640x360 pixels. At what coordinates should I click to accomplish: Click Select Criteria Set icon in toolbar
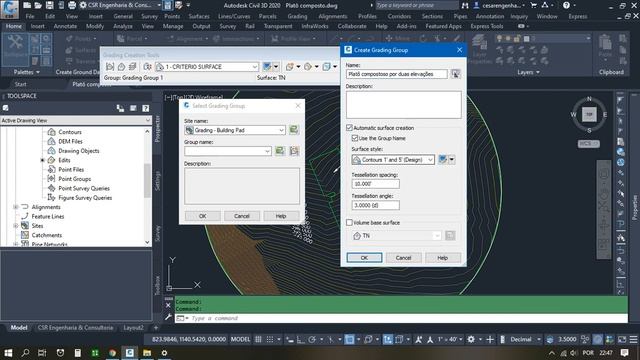tap(147, 67)
